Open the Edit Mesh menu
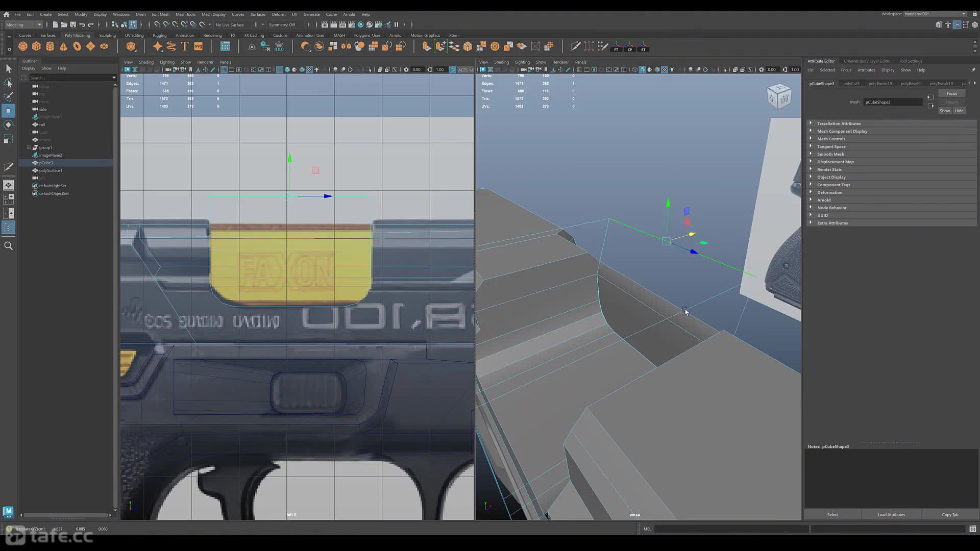 click(160, 14)
